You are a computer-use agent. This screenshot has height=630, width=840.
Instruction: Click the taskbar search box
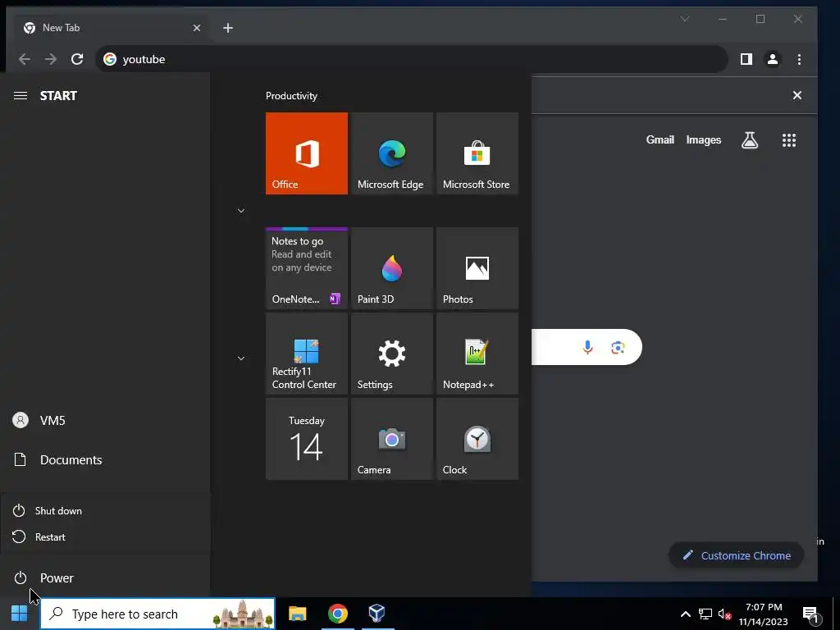(x=157, y=614)
